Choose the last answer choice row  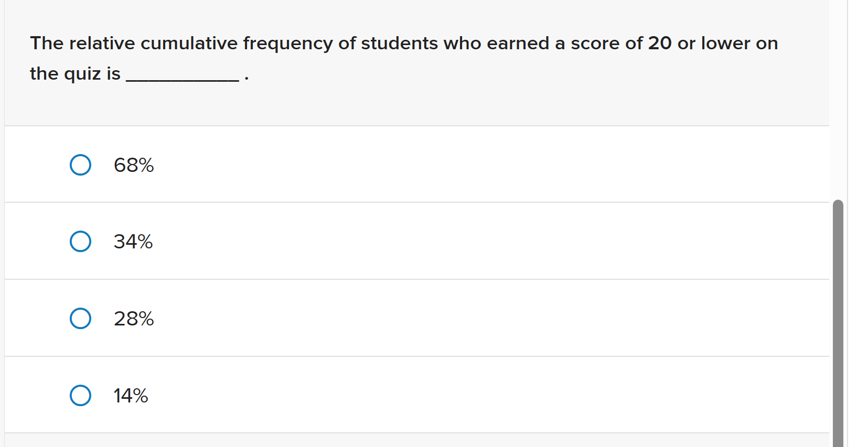pos(367,395)
